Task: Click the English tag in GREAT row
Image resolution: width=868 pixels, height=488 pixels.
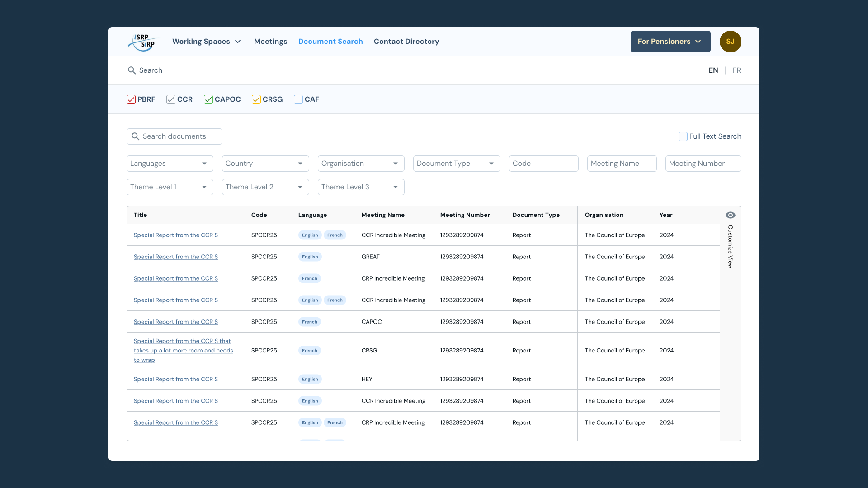Action: point(310,257)
